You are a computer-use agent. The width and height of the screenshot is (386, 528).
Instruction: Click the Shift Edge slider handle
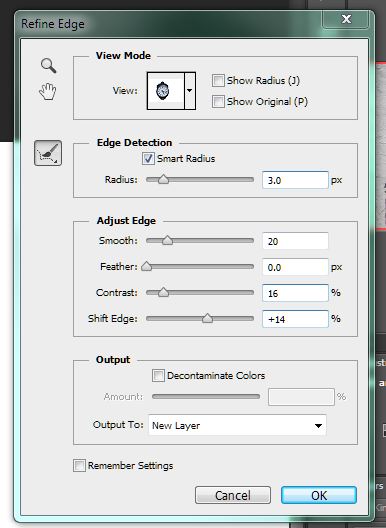pyautogui.click(x=207, y=318)
